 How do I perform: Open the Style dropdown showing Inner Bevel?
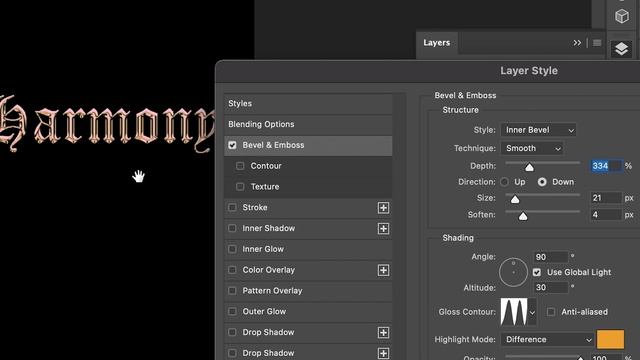point(538,130)
